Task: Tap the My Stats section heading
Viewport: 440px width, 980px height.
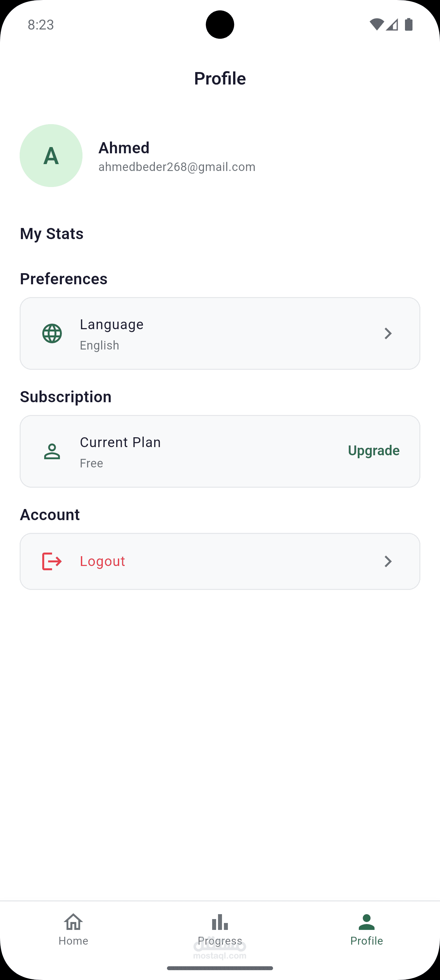Action: coord(52,234)
